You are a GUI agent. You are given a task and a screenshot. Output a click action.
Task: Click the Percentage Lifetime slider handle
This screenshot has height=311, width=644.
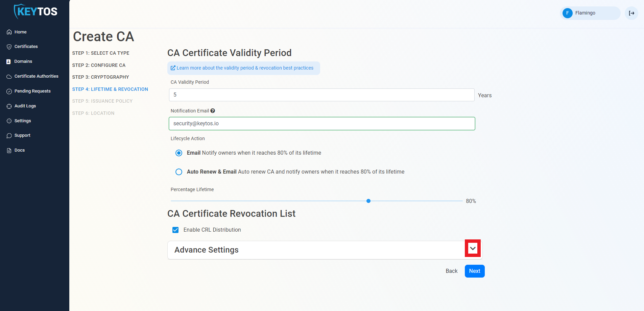[368, 201]
